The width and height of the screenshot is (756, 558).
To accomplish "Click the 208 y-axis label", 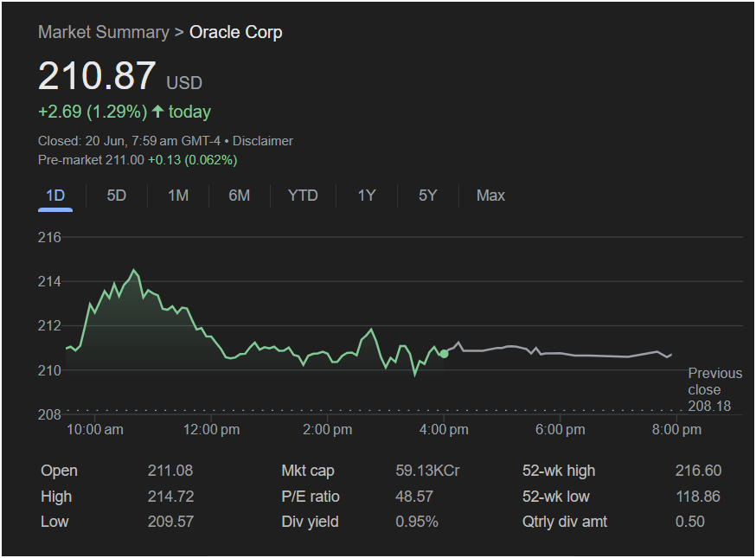I will [x=49, y=414].
